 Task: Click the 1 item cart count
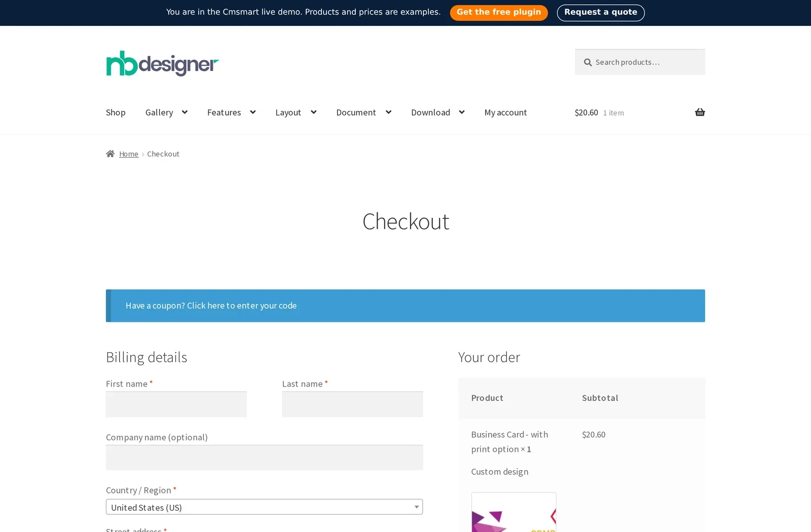tap(613, 113)
